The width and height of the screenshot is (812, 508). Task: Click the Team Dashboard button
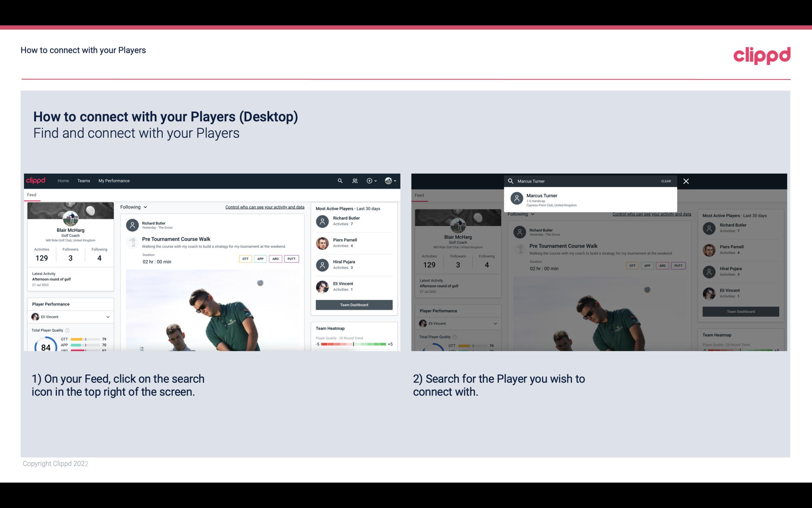point(354,304)
